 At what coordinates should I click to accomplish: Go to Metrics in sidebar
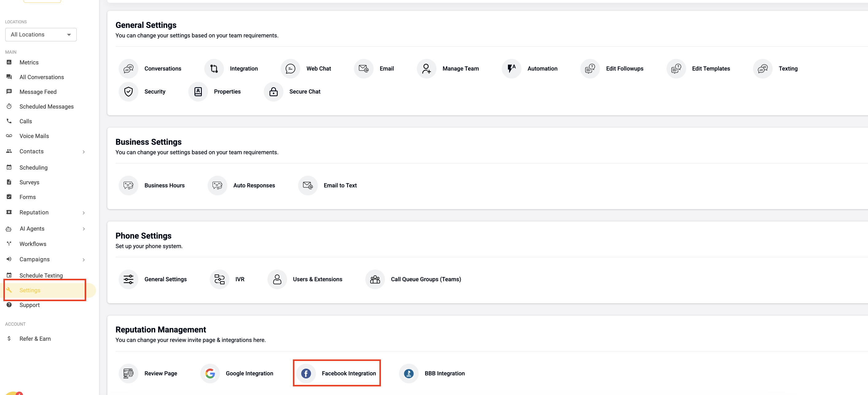pyautogui.click(x=29, y=62)
